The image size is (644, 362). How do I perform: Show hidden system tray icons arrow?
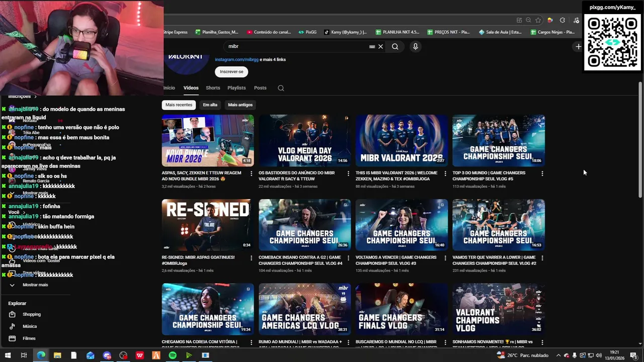tap(558, 355)
